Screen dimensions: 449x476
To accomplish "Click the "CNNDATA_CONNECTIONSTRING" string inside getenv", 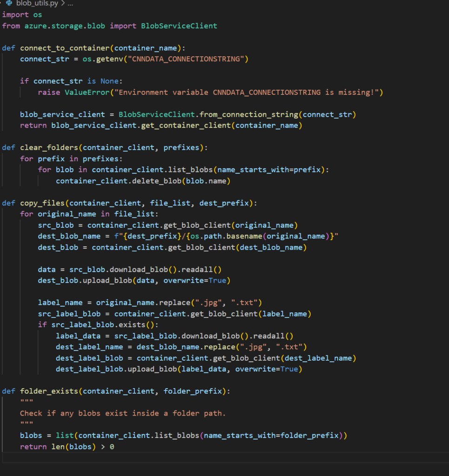I will pos(186,59).
